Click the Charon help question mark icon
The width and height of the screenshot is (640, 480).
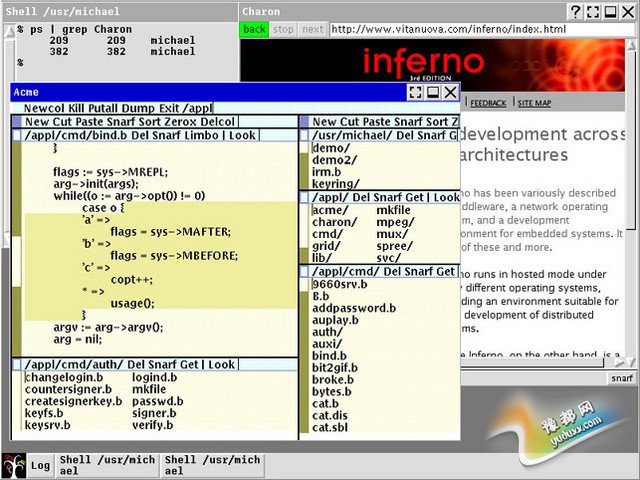click(x=577, y=11)
